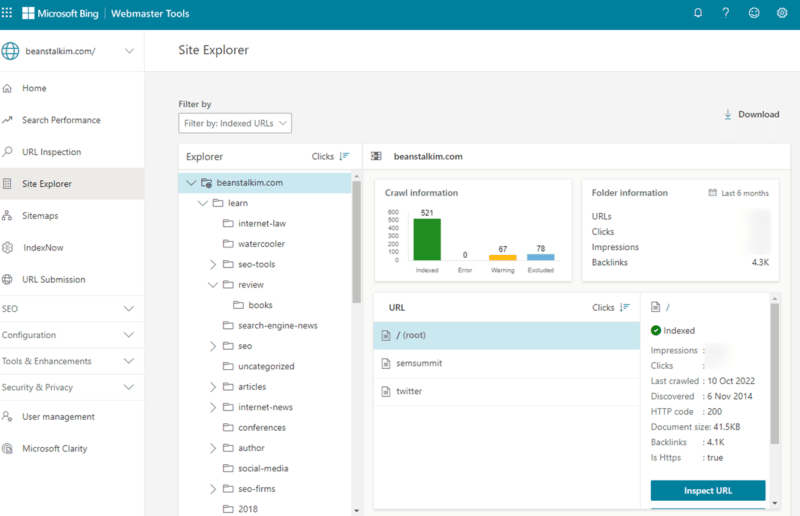Image resolution: width=800 pixels, height=516 pixels.
Task: Expand the SEO sidebar section
Action: (x=128, y=309)
